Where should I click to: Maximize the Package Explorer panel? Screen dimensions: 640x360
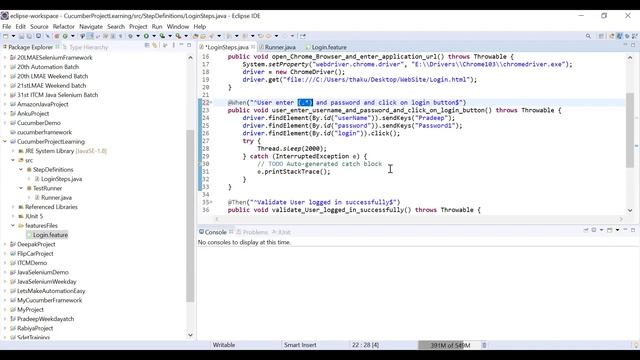point(189,45)
